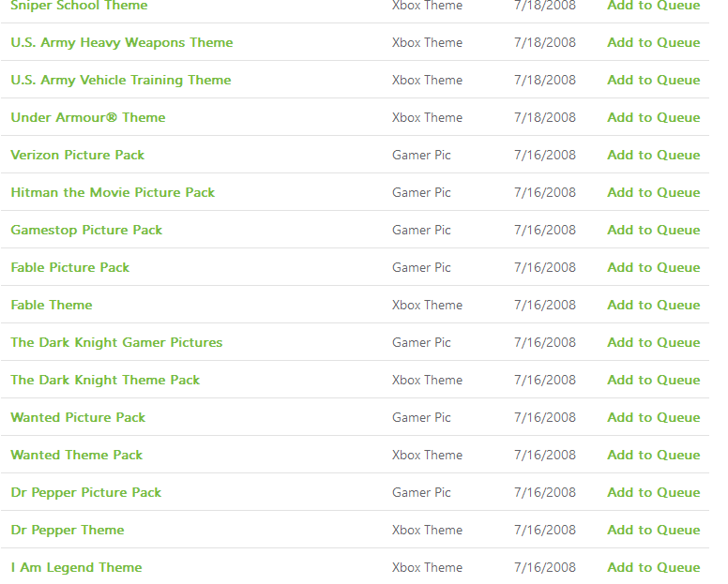This screenshot has height=584, width=728.
Task: Select 7/16/2008 date in Gamestop Picture Pack row
Action: coord(545,230)
